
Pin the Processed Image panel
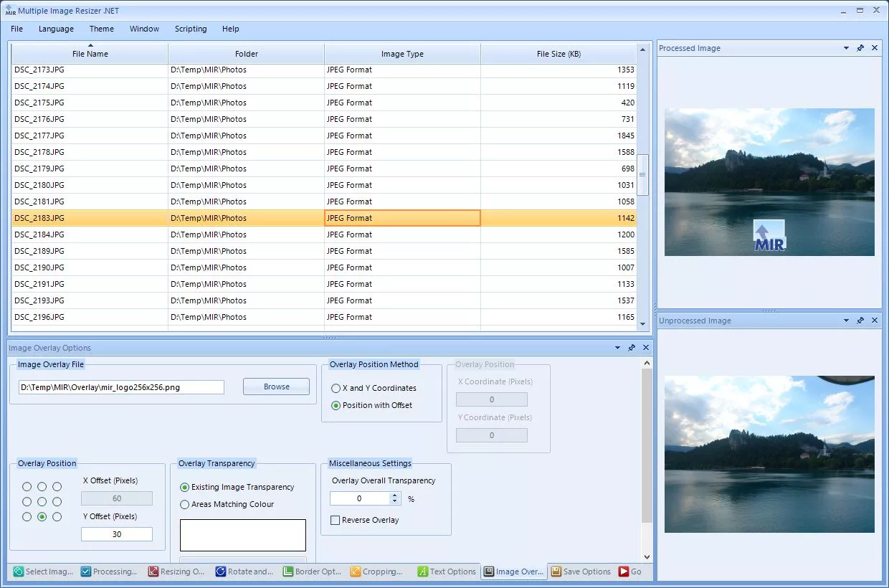tap(860, 48)
